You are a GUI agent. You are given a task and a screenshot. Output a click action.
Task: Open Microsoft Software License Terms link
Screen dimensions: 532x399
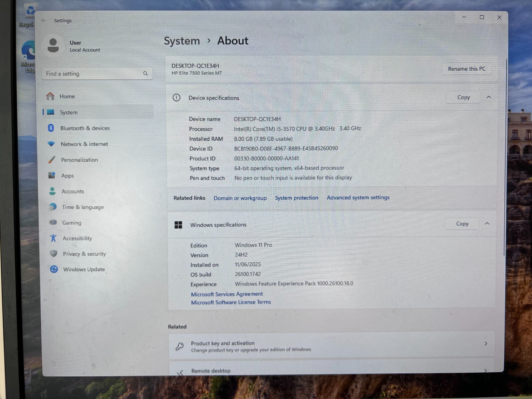(x=231, y=302)
